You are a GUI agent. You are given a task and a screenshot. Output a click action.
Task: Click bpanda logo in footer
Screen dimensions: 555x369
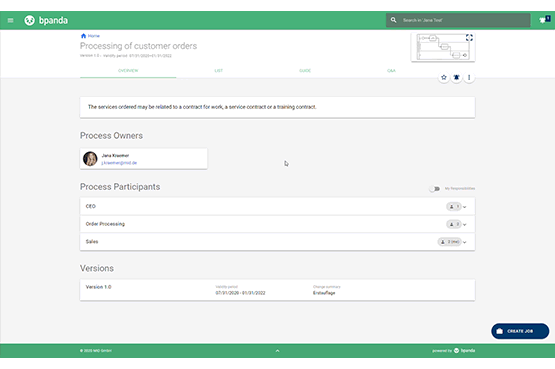click(465, 351)
